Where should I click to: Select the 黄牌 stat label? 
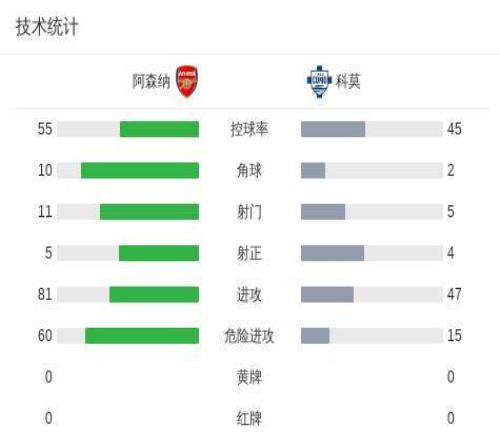(x=249, y=377)
